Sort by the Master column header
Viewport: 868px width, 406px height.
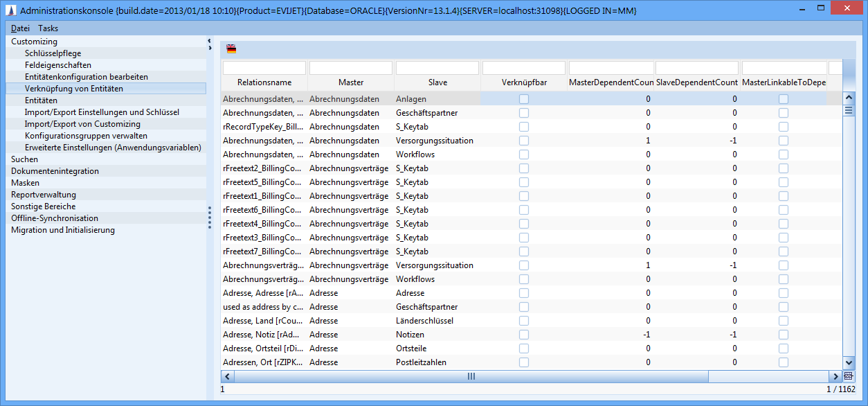point(351,82)
